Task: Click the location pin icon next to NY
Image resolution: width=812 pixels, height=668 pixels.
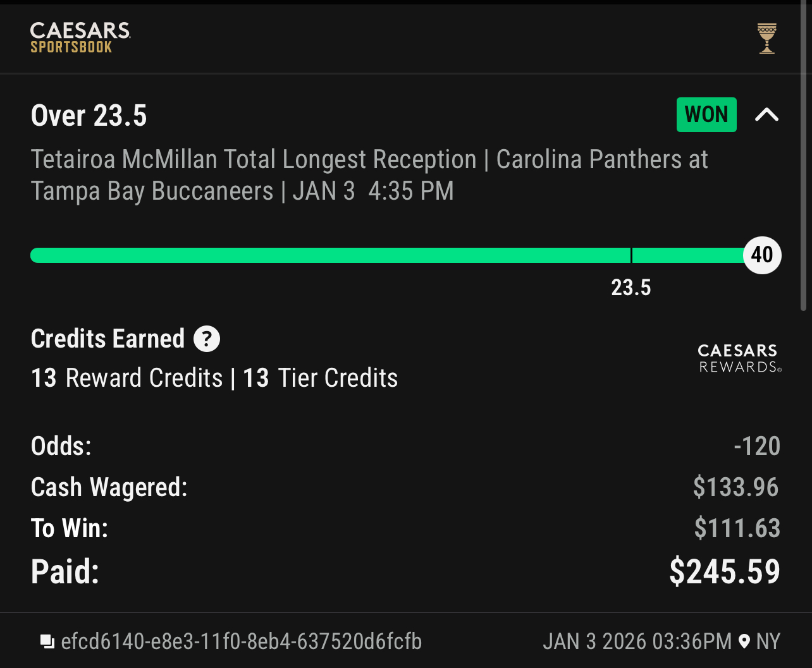Action: (x=744, y=642)
